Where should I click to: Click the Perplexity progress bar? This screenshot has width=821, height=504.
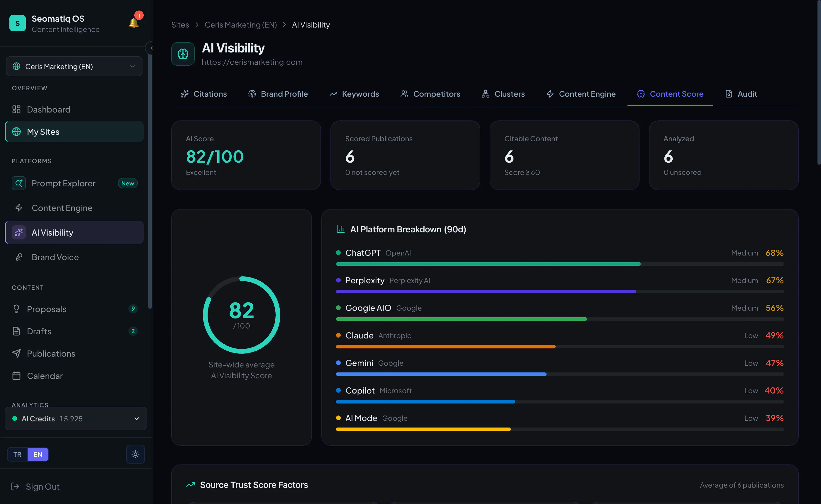click(559, 292)
